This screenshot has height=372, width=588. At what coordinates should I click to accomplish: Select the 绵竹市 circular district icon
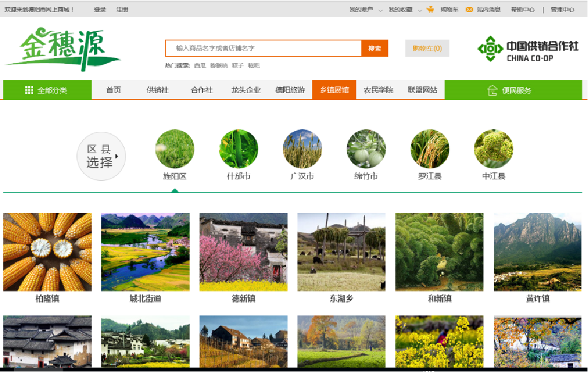pyautogui.click(x=366, y=149)
